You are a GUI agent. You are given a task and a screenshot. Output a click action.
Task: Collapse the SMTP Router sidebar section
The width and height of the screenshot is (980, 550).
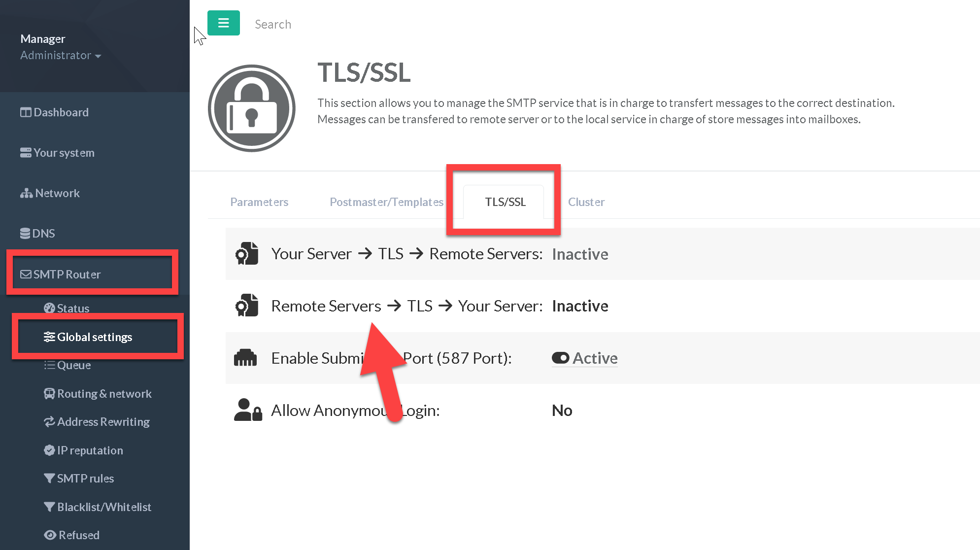point(67,275)
